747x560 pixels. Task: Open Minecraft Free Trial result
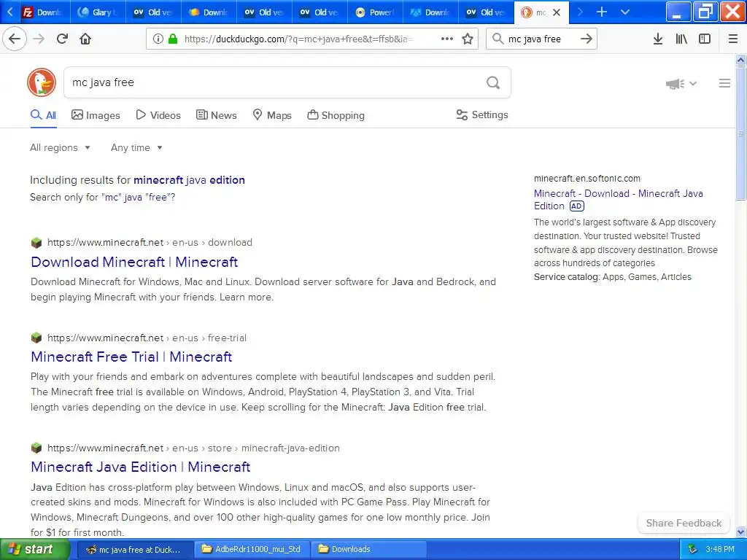click(x=131, y=357)
